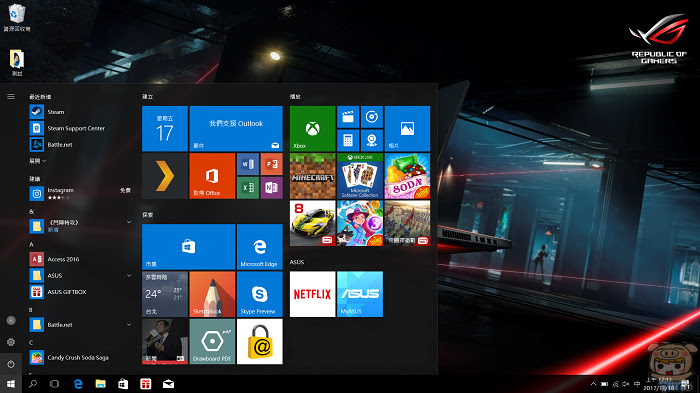Open Microsoft Solitaire Collection tile
Image resolution: width=700 pixels, height=393 pixels.
pos(360,176)
